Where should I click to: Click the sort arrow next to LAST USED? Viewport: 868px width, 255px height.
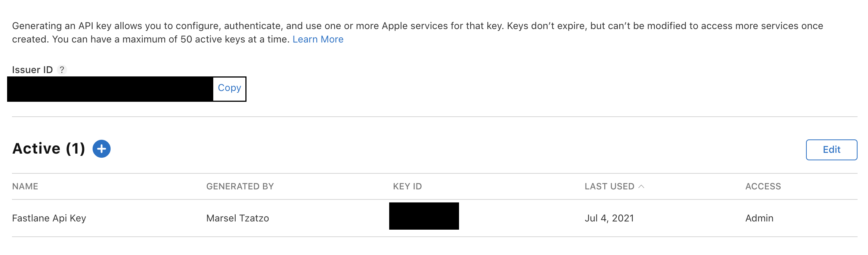pyautogui.click(x=641, y=186)
